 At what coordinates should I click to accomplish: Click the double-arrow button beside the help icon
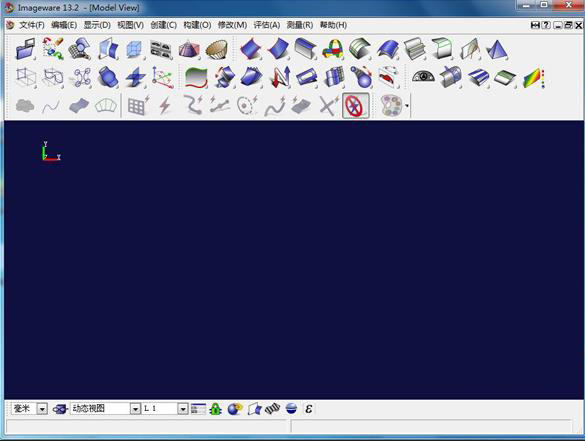[535, 25]
